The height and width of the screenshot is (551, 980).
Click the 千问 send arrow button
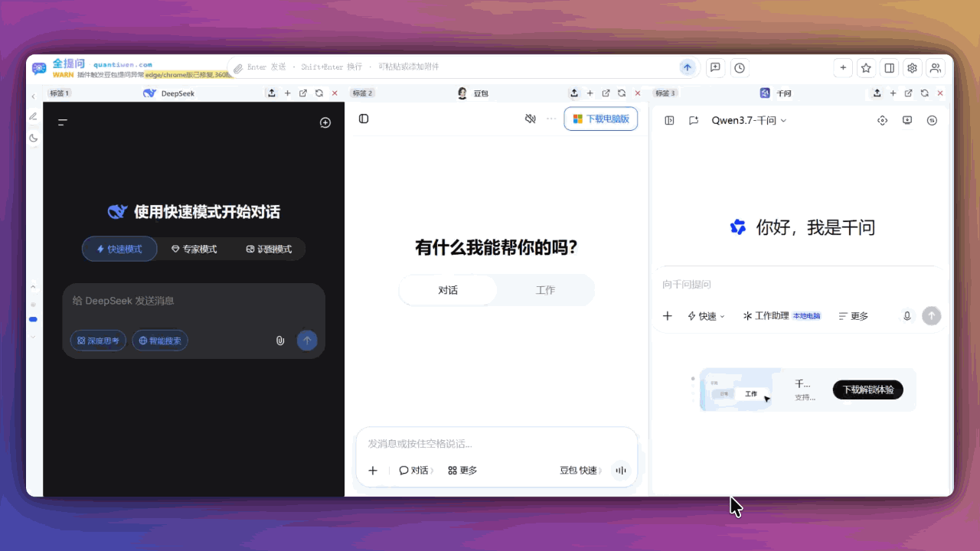pos(931,315)
